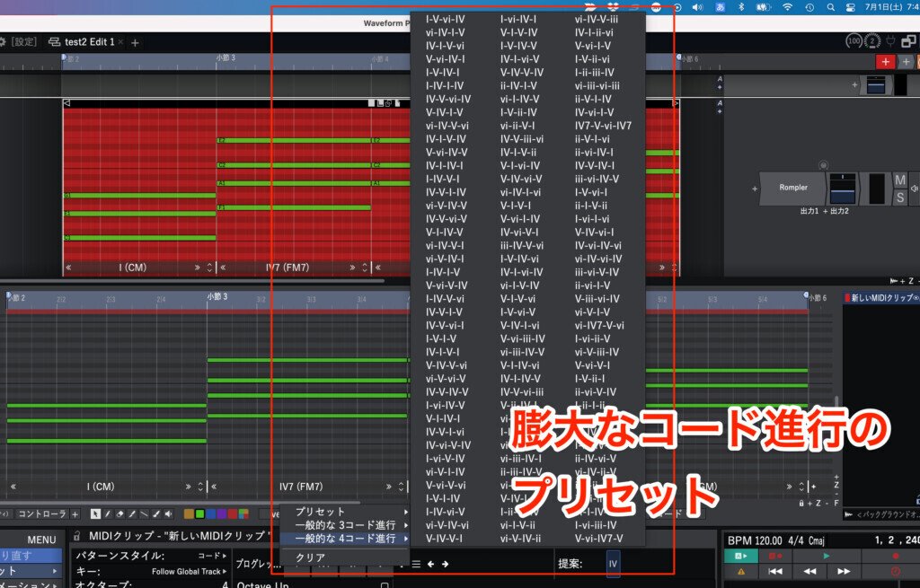This screenshot has width=920, height=588.
Task: Select the eraser tool in the editor toolbar
Action: tap(119, 514)
